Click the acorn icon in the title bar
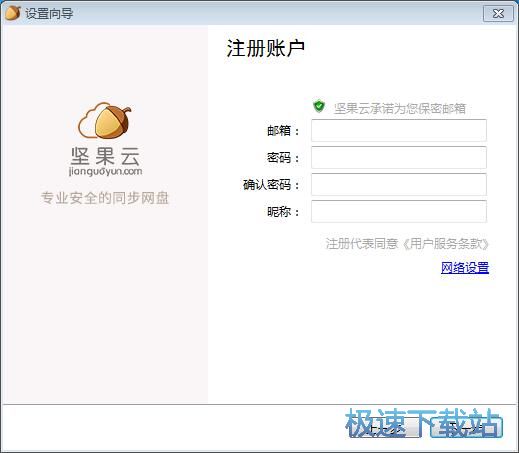The height and width of the screenshot is (453, 519). click(x=13, y=13)
